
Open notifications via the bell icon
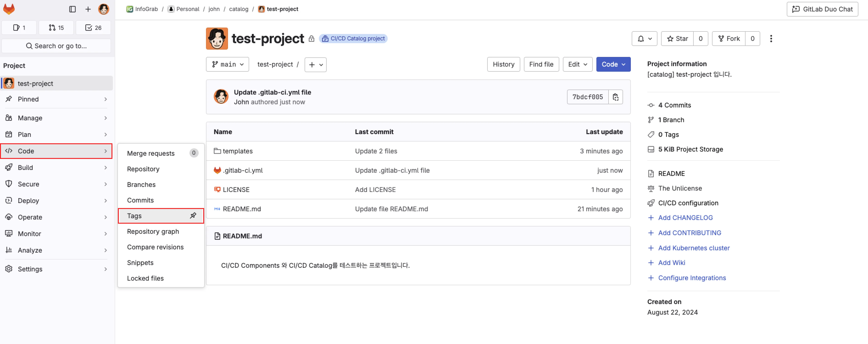coord(642,38)
